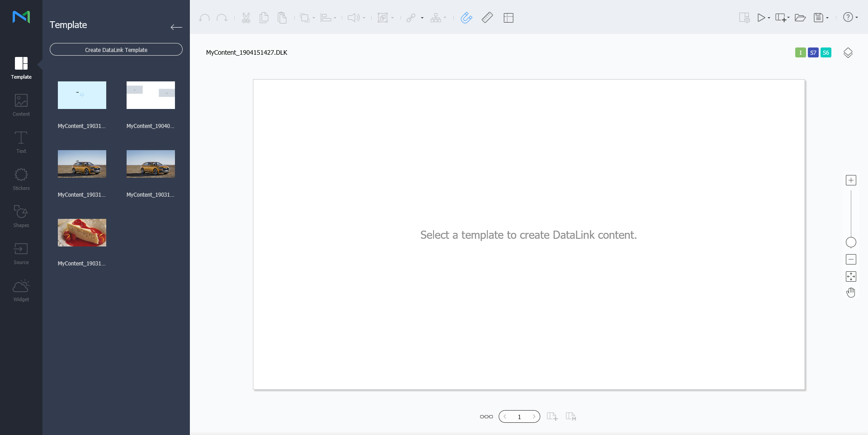
Task: Select the cheesecake template thumbnail
Action: pos(82,232)
